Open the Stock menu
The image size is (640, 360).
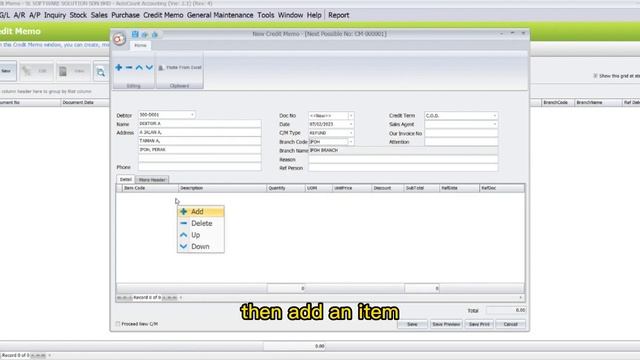(x=78, y=15)
